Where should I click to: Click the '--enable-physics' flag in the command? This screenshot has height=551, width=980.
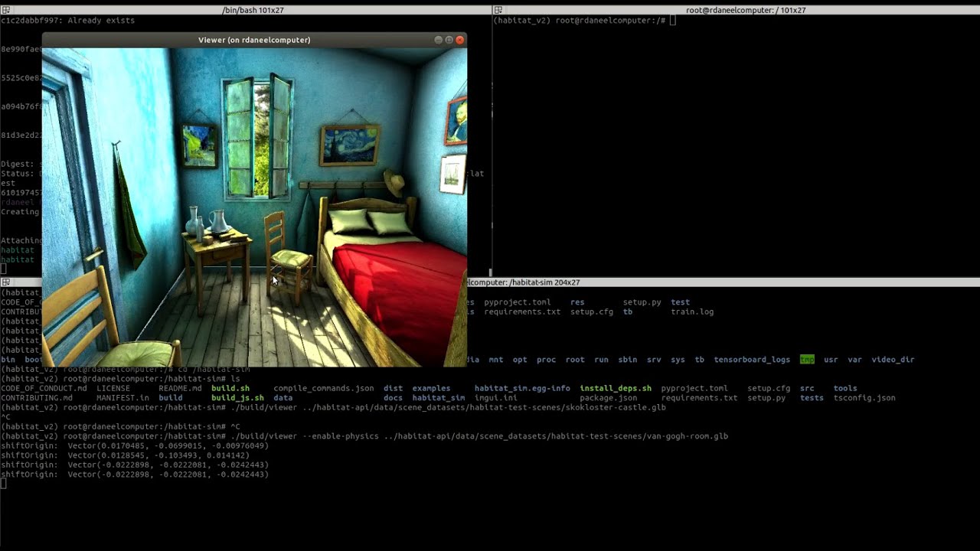[x=341, y=436]
